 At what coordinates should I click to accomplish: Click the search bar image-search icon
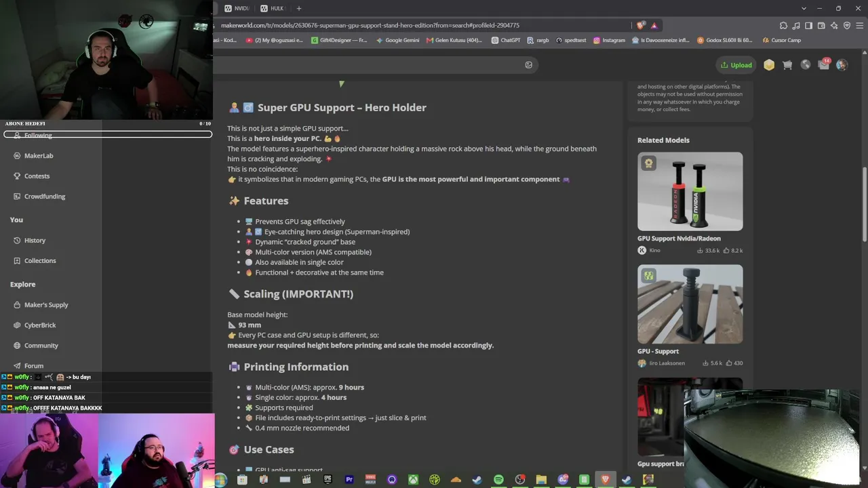(529, 65)
